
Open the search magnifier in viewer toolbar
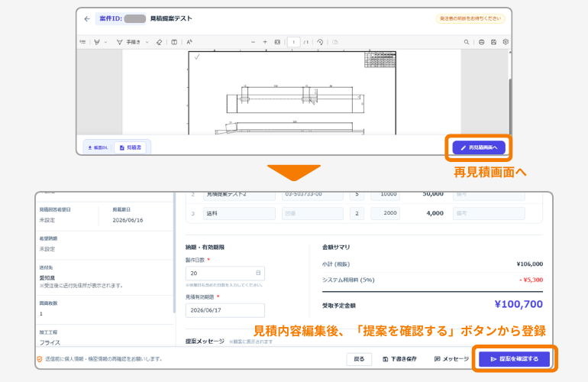pos(467,42)
